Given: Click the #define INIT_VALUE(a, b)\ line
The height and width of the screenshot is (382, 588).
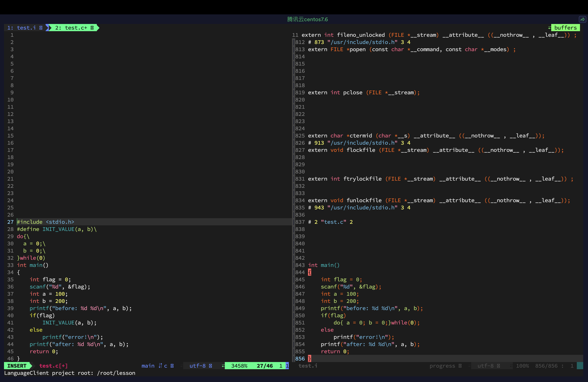Looking at the screenshot, I should (57, 229).
